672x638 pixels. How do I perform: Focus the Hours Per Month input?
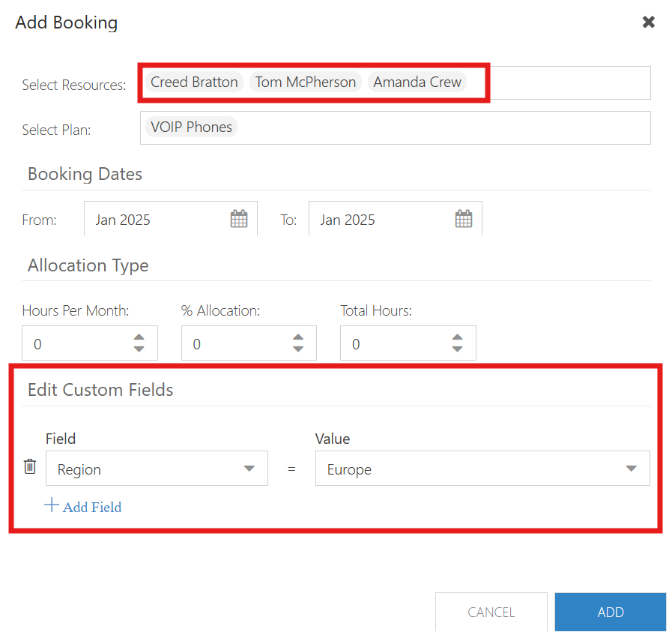pyautogui.click(x=90, y=343)
